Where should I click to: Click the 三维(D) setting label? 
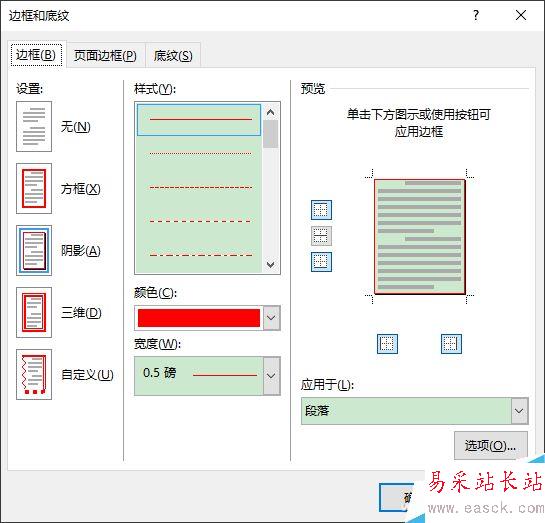point(81,313)
